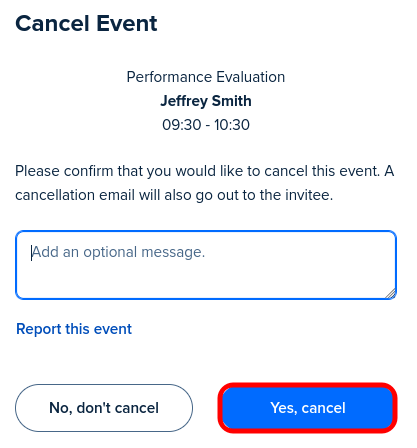The height and width of the screenshot is (448, 417).
Task: Click the word 'Event' in the heading
Action: tap(127, 24)
